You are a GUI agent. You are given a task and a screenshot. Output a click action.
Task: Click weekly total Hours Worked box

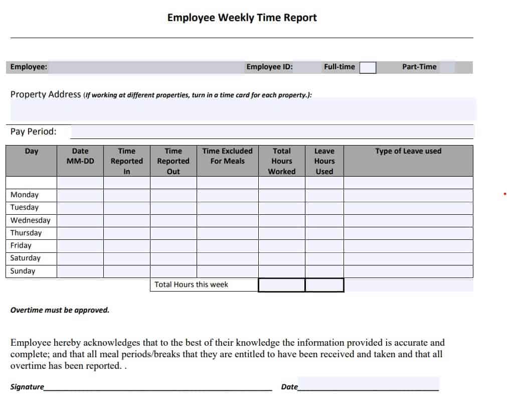(282, 285)
